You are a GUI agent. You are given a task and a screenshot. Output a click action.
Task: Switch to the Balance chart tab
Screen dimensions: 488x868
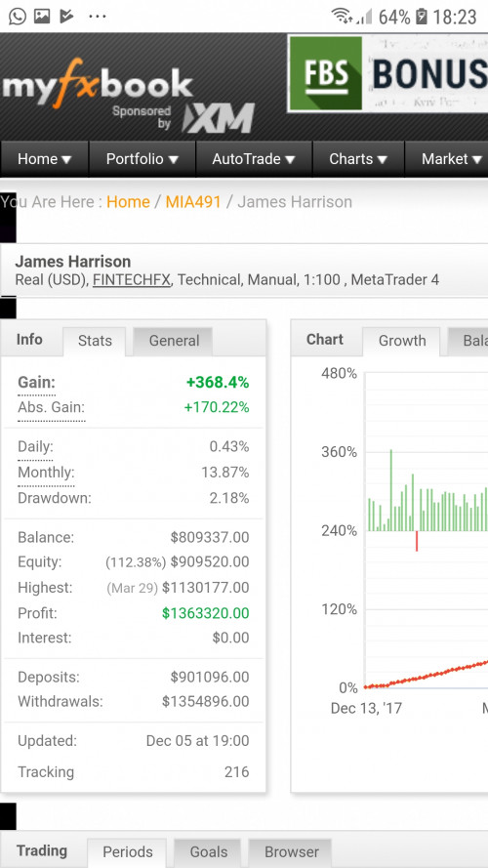(468, 341)
